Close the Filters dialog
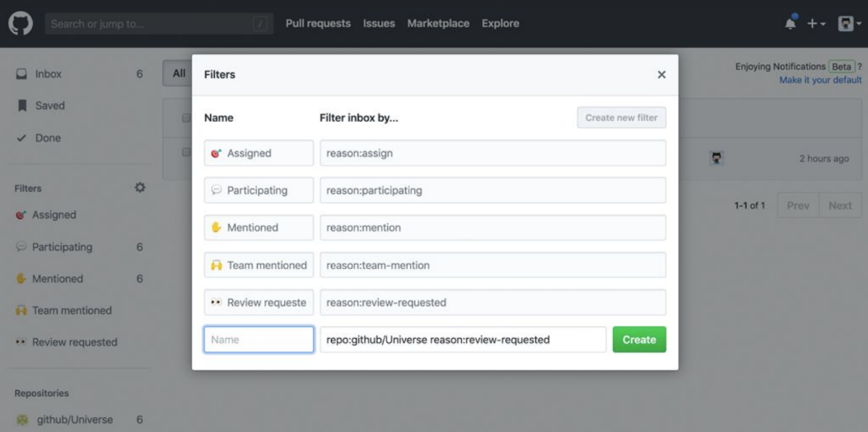Screen dimensions: 868x432 [661, 75]
